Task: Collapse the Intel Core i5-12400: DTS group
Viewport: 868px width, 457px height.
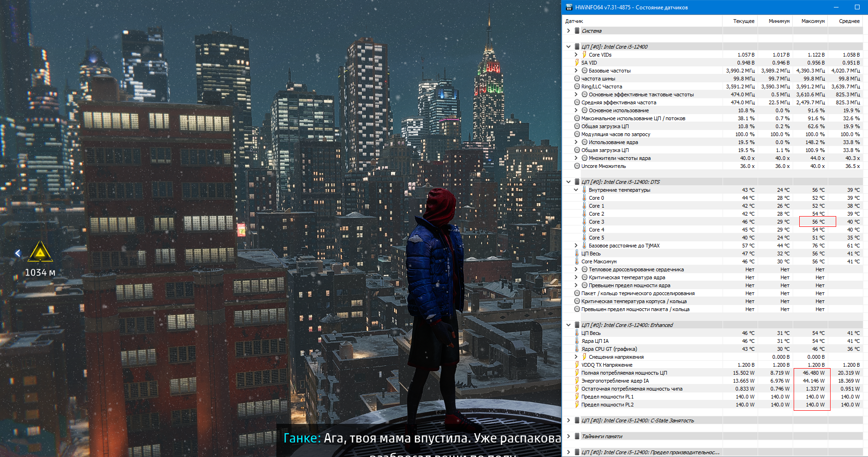Action: pos(569,182)
